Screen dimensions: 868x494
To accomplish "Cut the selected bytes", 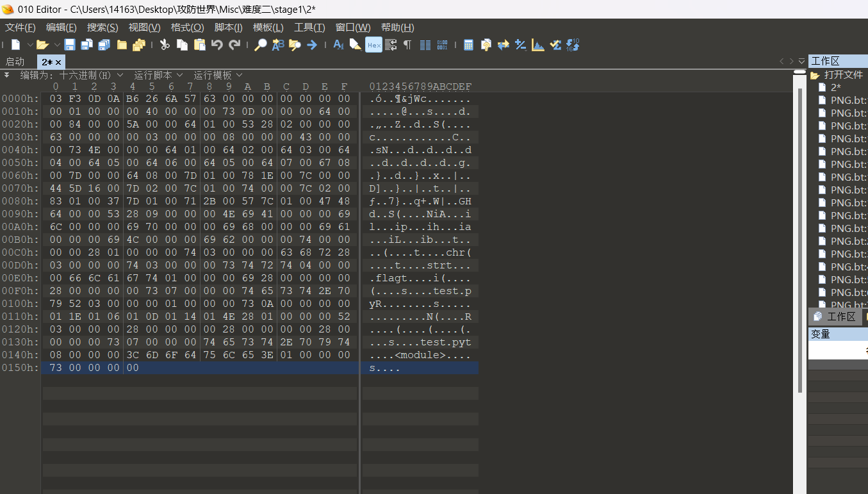I will 163,44.
